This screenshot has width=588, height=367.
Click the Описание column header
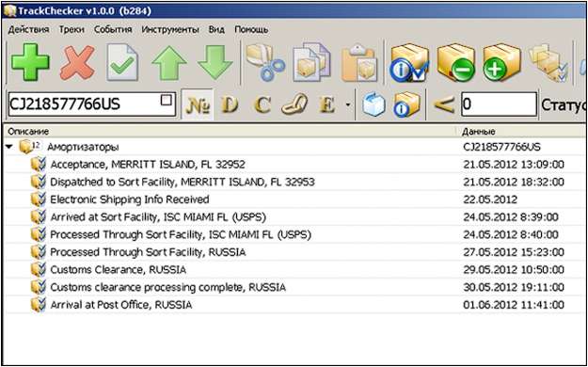[28, 132]
